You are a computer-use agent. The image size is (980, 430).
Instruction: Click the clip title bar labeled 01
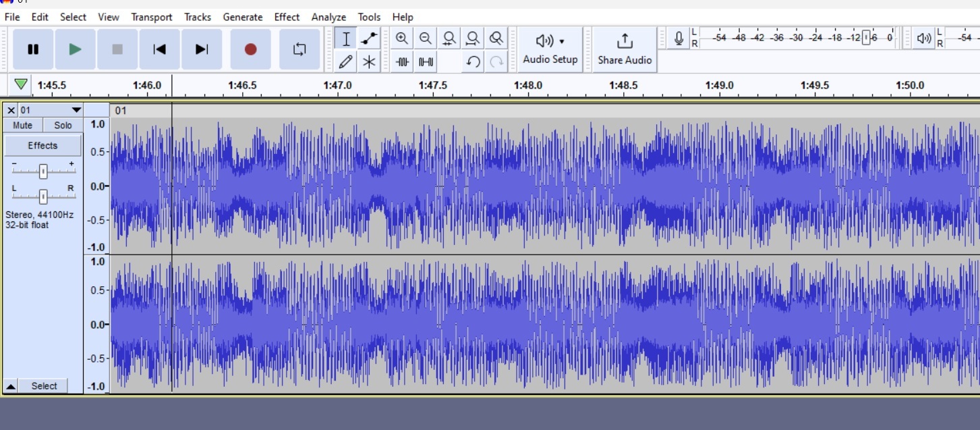(x=545, y=111)
